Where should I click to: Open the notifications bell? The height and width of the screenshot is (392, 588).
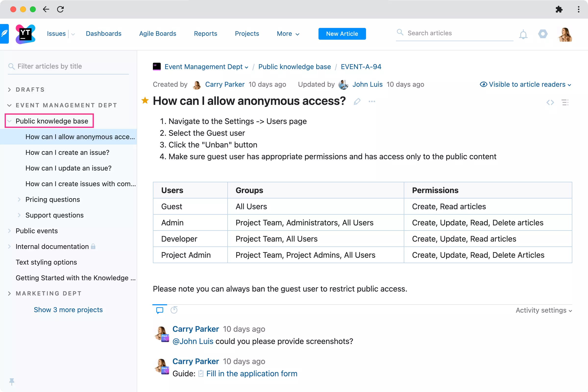[x=523, y=34]
